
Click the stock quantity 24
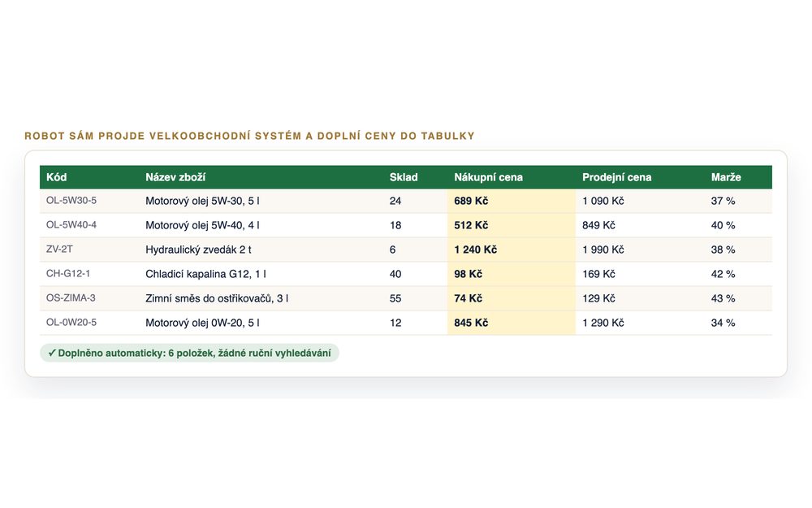coord(395,201)
